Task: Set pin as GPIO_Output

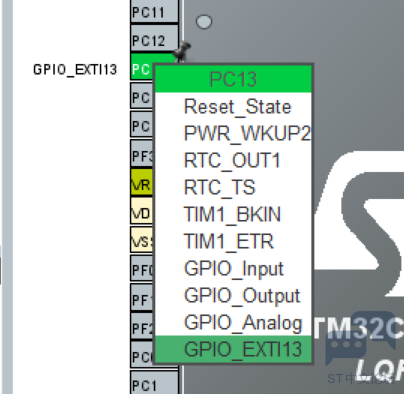Action: click(233, 295)
